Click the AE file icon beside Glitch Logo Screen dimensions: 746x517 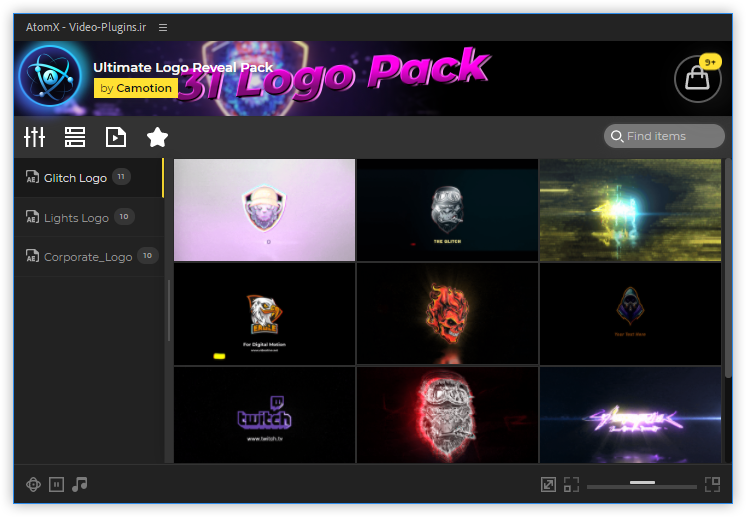[x=32, y=177]
